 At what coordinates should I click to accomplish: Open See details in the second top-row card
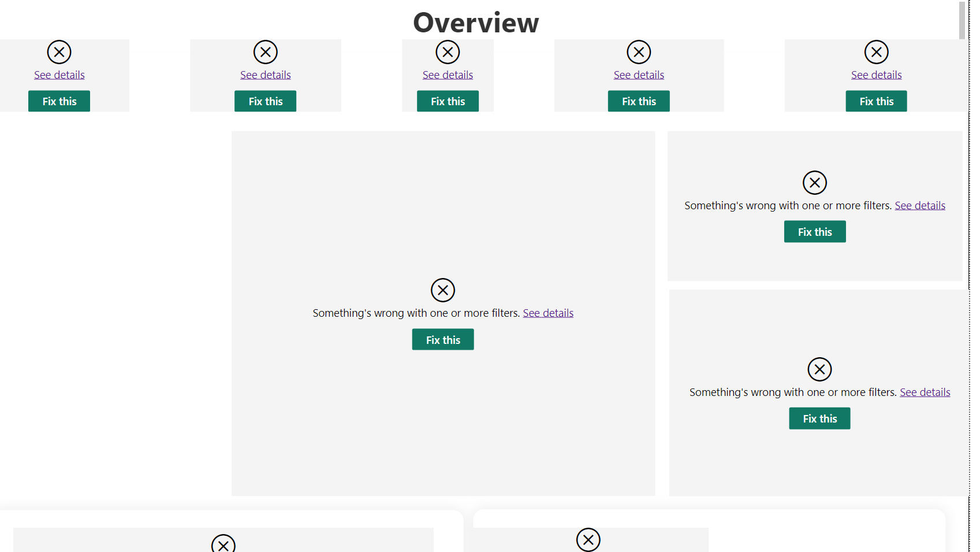[266, 75]
